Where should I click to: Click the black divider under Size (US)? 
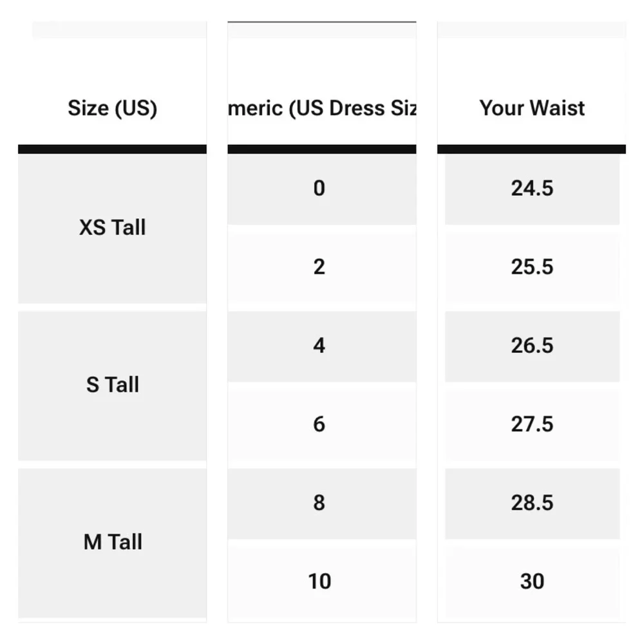(x=112, y=149)
